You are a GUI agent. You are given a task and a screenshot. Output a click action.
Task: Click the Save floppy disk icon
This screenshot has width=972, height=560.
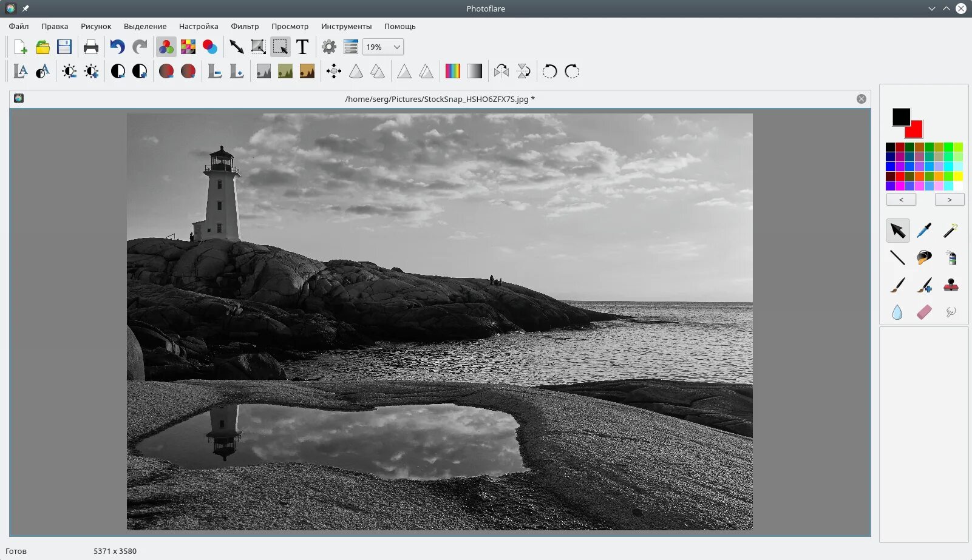(x=64, y=47)
